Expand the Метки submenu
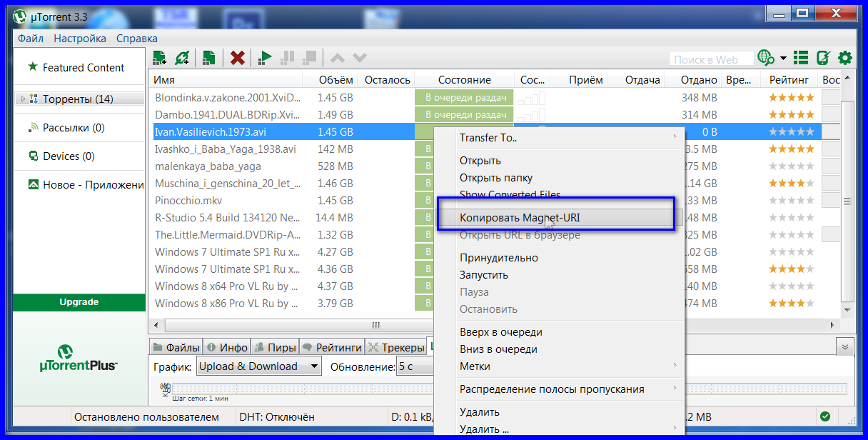This screenshot has height=440, width=868. coord(560,366)
